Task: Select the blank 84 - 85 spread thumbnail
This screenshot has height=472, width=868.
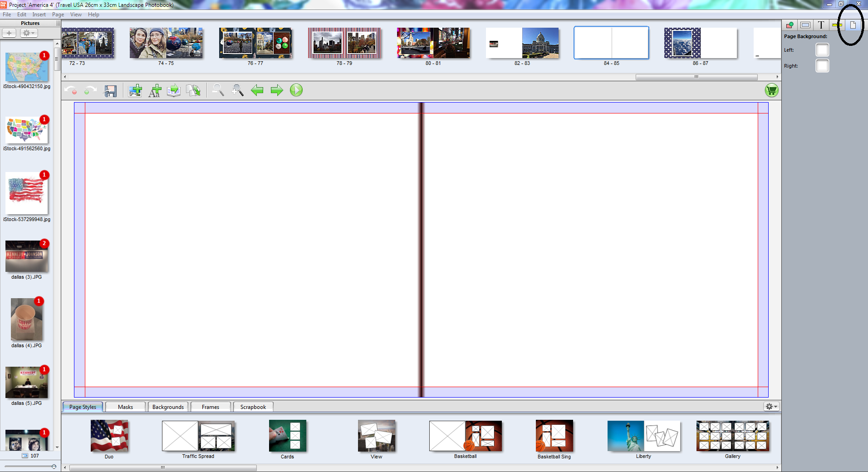Action: [611, 43]
